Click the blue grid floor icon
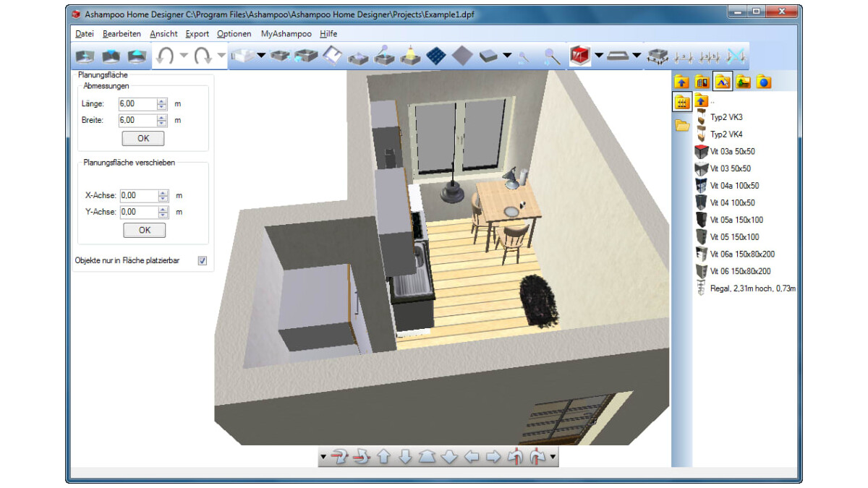 (x=435, y=56)
